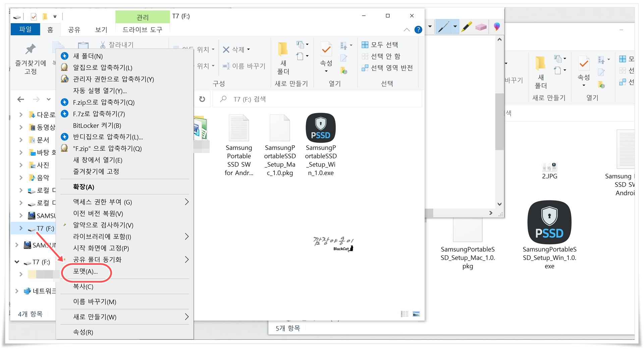Screen dimensions: 644x349
Task: Select the yellow highlighter tool
Action: 466,27
